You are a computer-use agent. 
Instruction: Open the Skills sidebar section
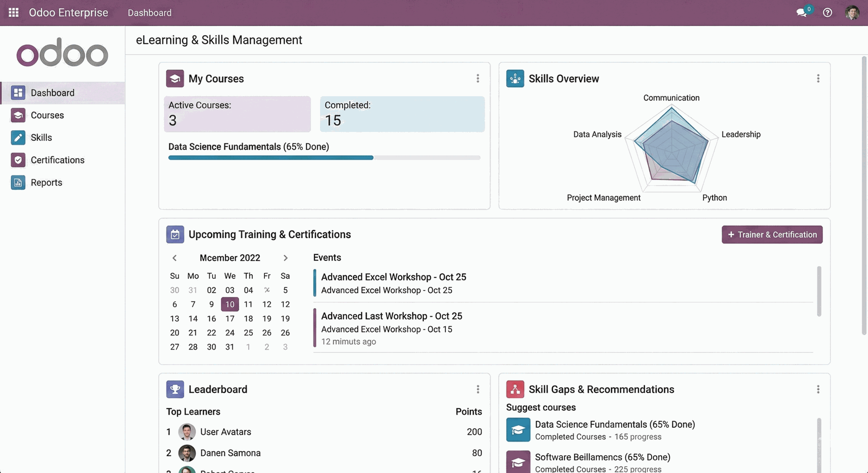tap(41, 137)
